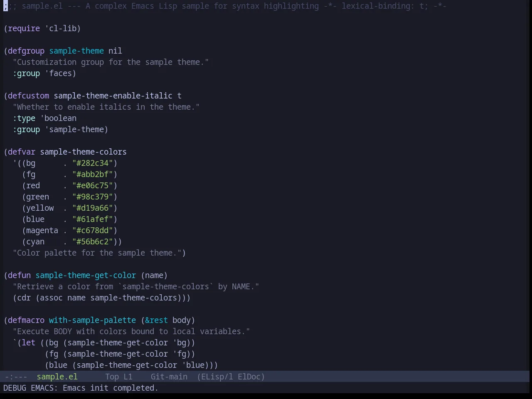Viewport: 532px width, 399px height.
Task: Click the 'defun' keyword
Action: (x=19, y=275)
